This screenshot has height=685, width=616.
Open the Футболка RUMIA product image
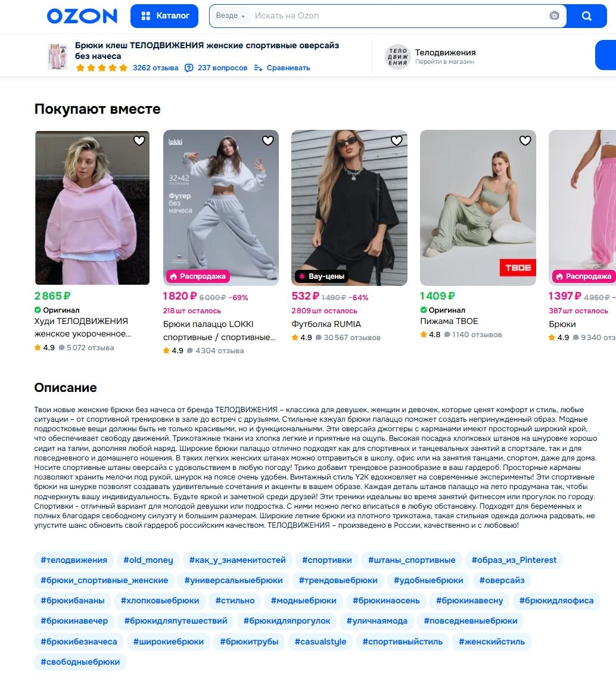pos(349,207)
